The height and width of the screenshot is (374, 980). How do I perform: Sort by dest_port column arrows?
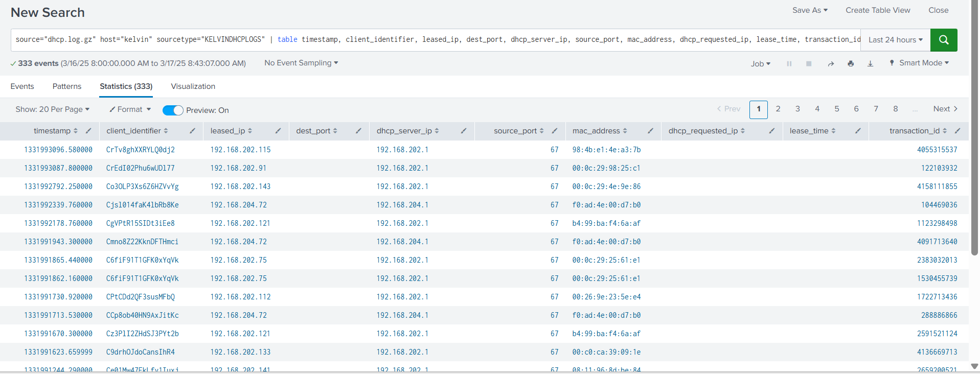pos(335,131)
